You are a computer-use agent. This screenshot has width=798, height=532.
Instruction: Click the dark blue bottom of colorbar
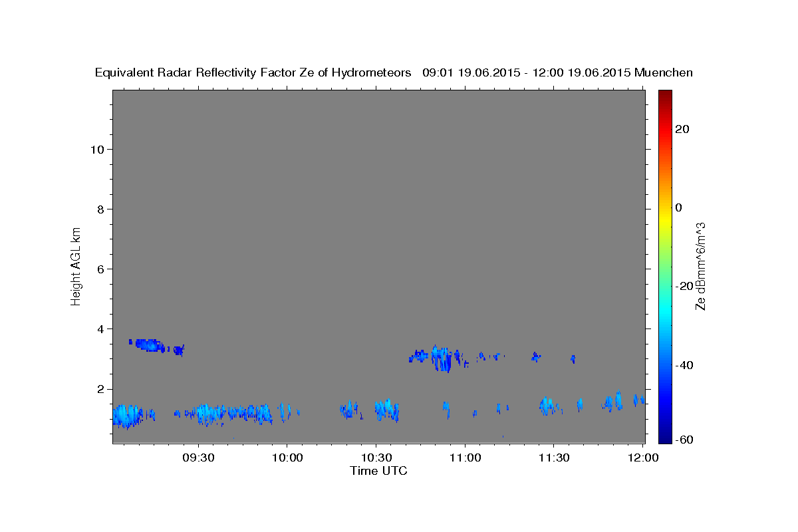[x=665, y=438]
